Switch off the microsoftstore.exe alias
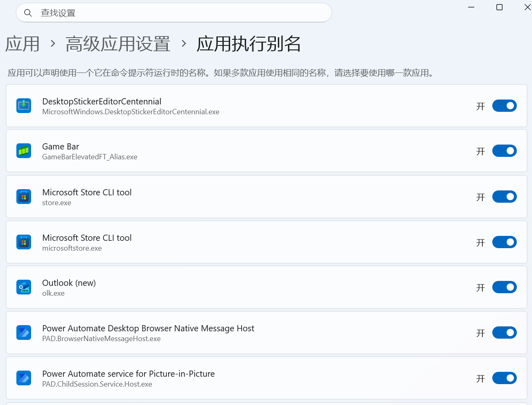 (504, 242)
